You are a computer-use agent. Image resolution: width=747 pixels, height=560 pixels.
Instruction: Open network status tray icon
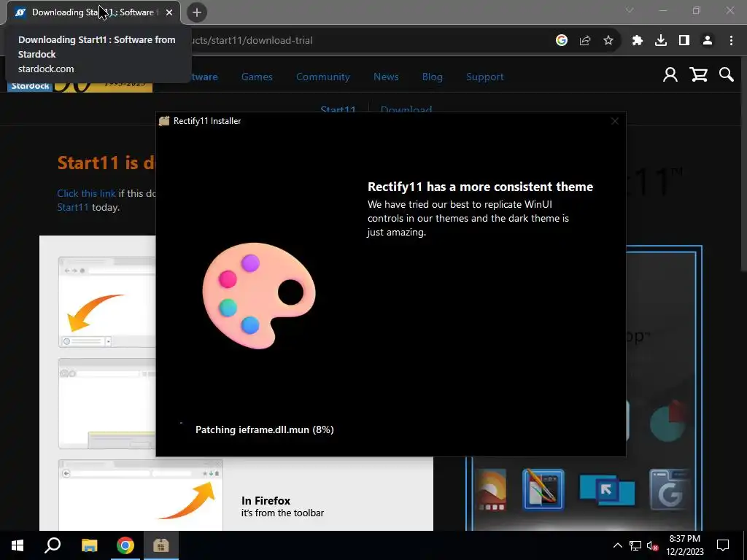click(x=635, y=545)
